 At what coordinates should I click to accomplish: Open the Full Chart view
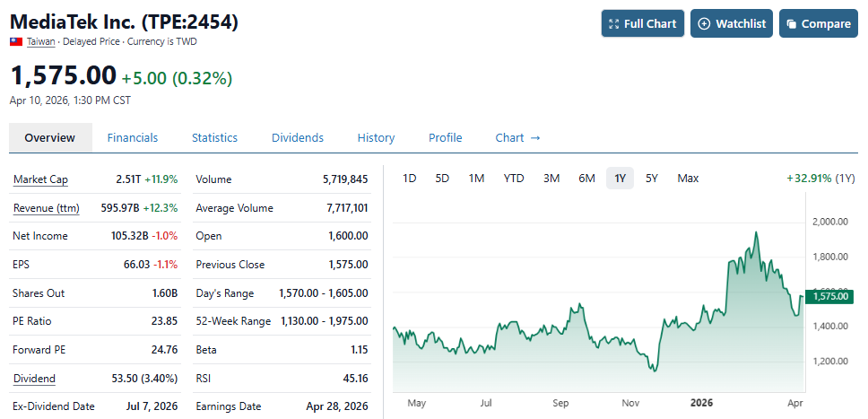pyautogui.click(x=642, y=23)
